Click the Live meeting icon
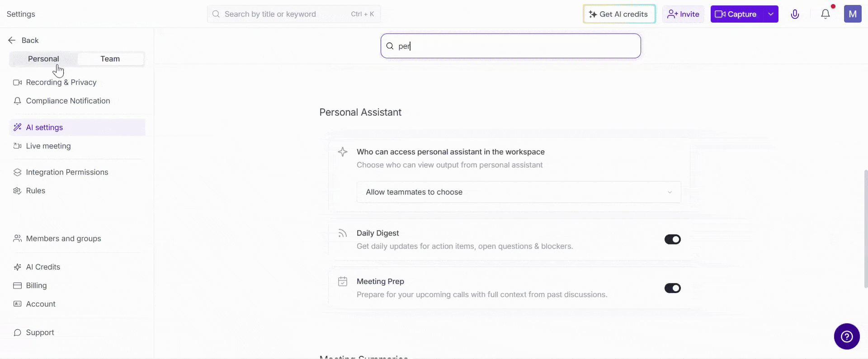Image resolution: width=868 pixels, height=359 pixels. click(17, 146)
